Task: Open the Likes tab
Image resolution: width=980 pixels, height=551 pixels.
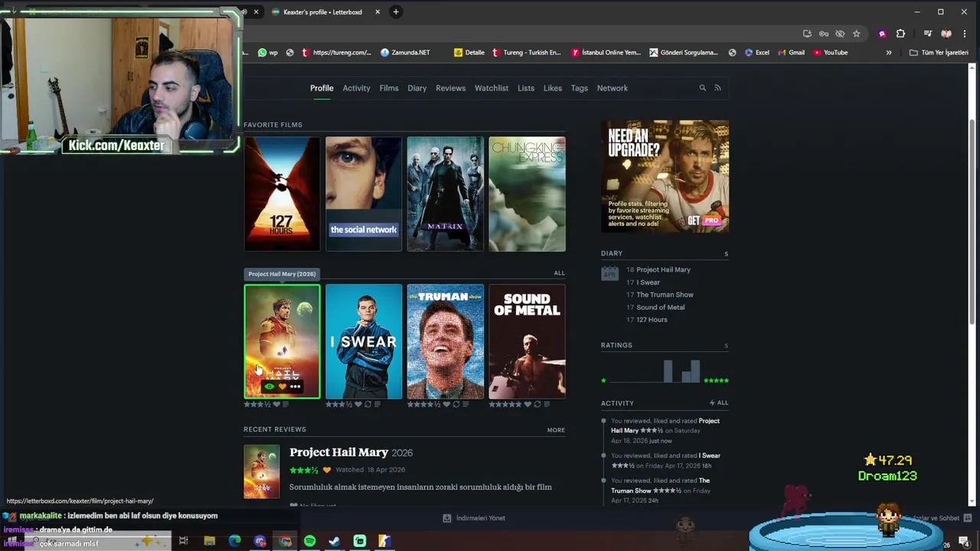Action: pos(553,88)
